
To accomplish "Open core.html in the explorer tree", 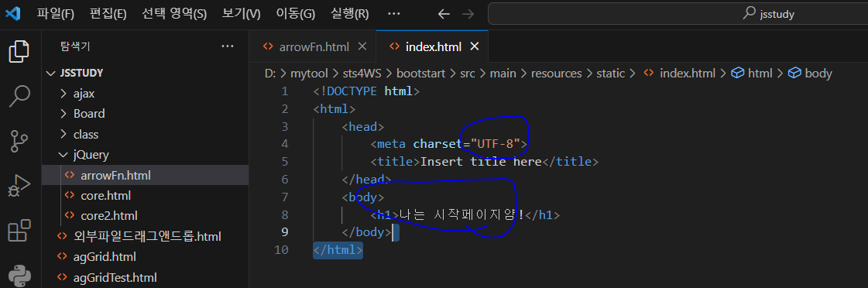I will 145,196.
